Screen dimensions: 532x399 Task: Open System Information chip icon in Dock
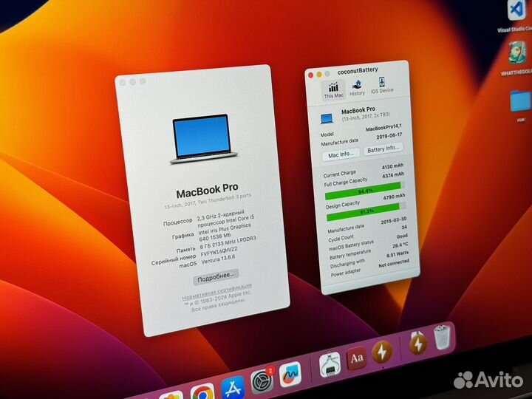click(330, 364)
